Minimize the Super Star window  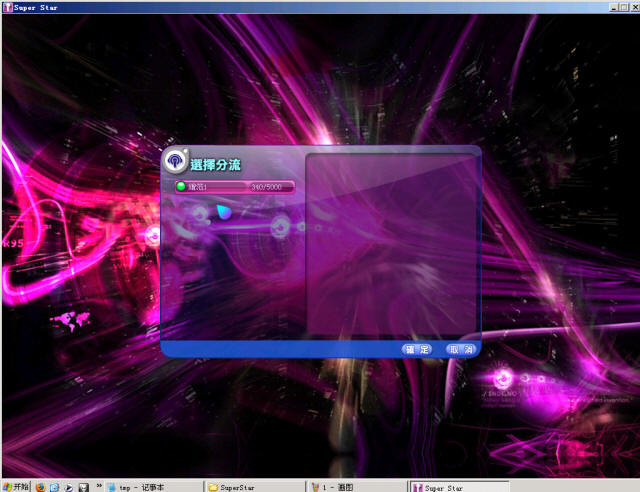tap(614, 7)
